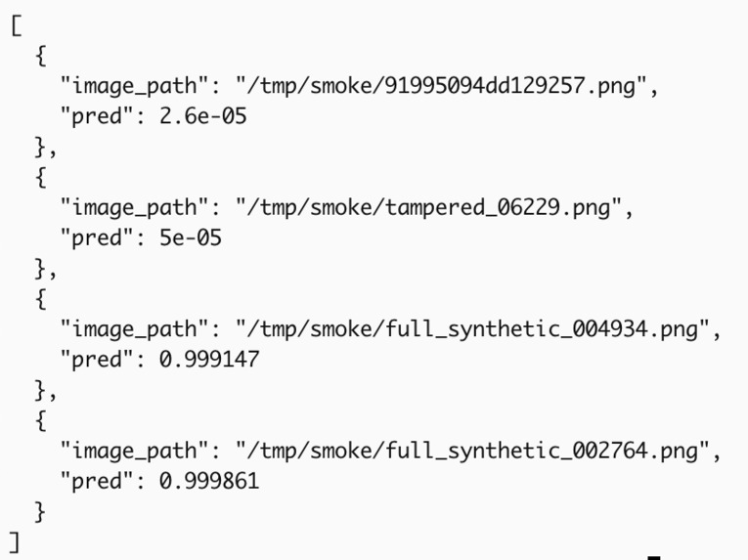This screenshot has height=560, width=748.
Task: Click the pred value 5e-05
Action: pos(191,238)
